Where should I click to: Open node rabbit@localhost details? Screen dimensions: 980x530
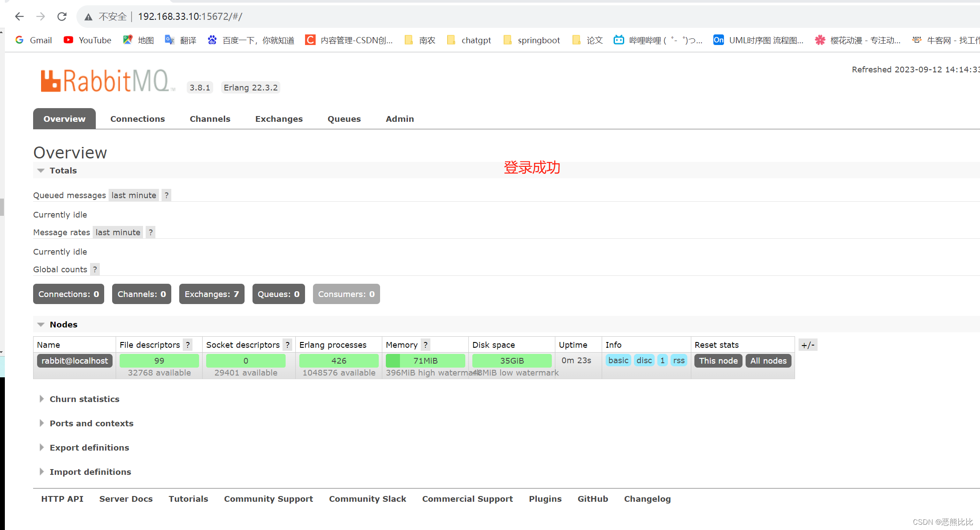click(x=75, y=361)
